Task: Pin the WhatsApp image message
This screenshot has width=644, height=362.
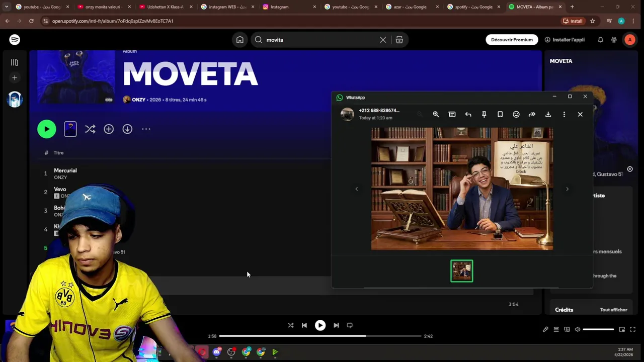Action: coord(484,115)
